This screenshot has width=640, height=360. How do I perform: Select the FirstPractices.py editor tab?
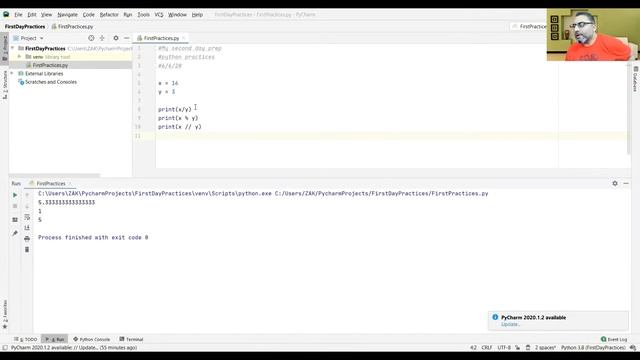(161, 38)
